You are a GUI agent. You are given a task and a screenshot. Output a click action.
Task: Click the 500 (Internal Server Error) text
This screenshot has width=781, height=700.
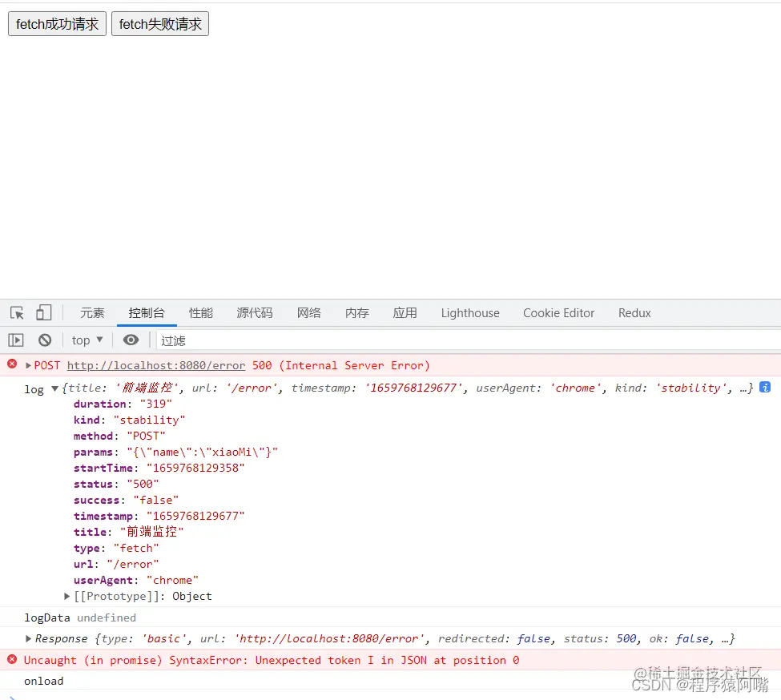(341, 365)
